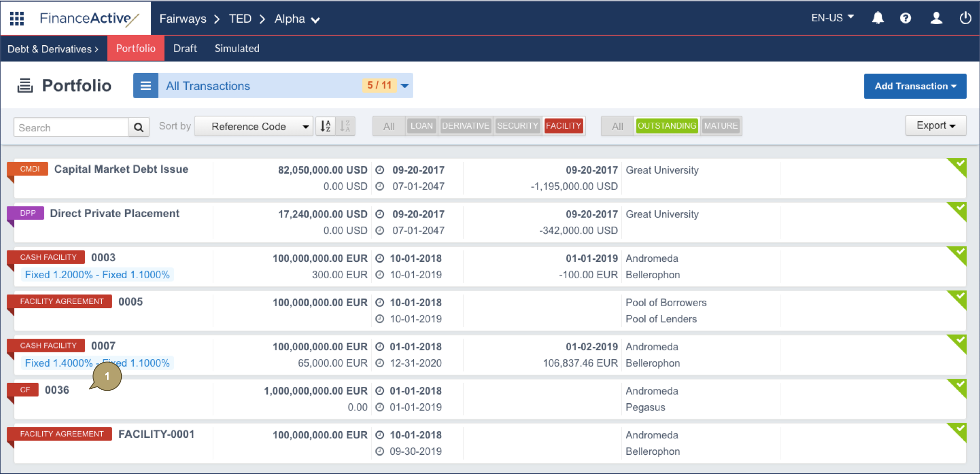Sort ascending with the A-Z icon
The width and height of the screenshot is (980, 474).
pos(326,126)
